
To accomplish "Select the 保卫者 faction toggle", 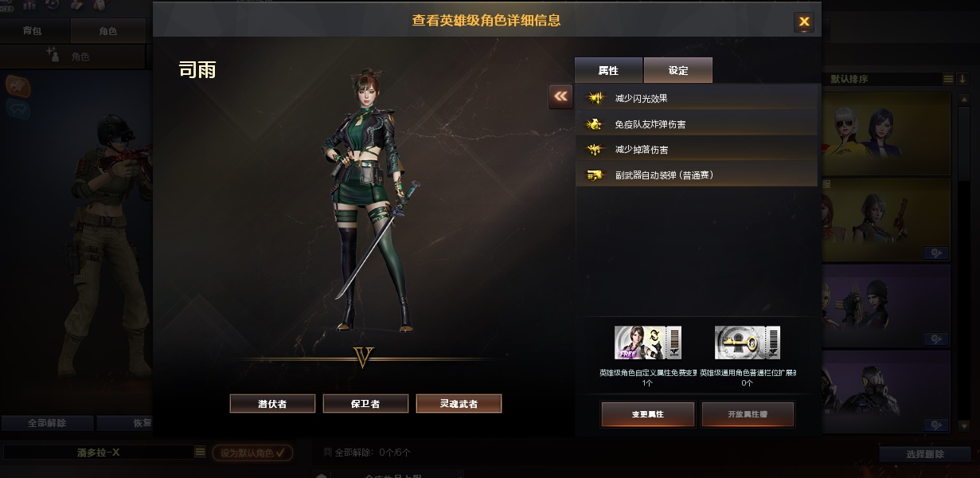I will tap(365, 404).
